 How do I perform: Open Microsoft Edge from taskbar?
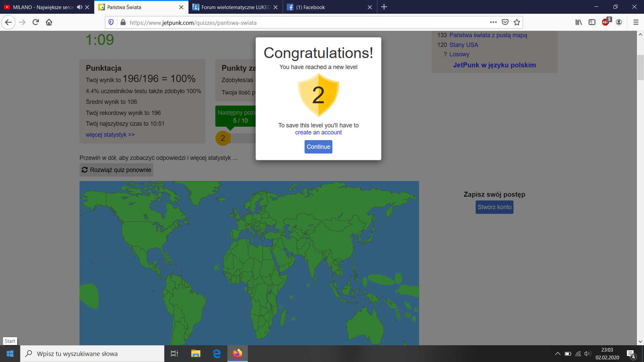click(217, 354)
